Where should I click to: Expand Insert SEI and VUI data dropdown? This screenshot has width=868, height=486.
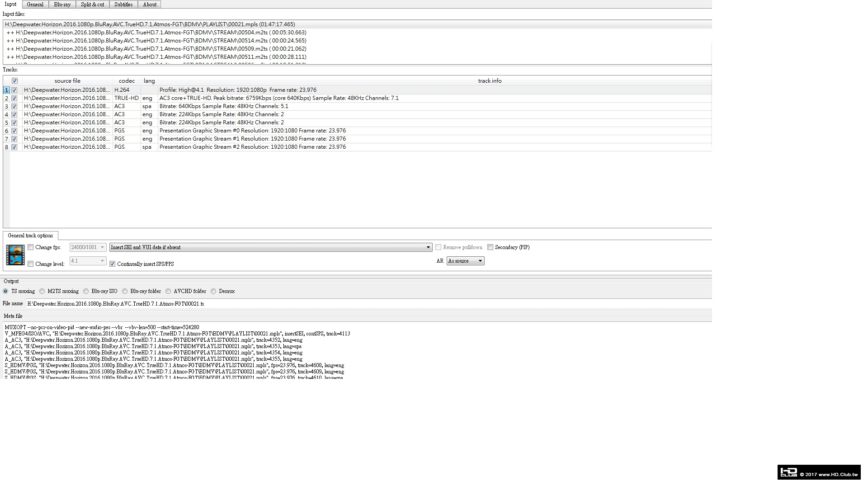click(271, 247)
